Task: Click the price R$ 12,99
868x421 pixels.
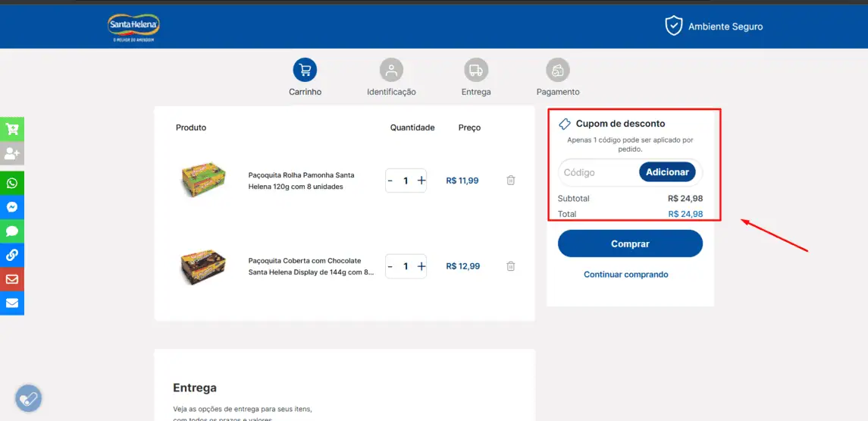Action: [462, 266]
